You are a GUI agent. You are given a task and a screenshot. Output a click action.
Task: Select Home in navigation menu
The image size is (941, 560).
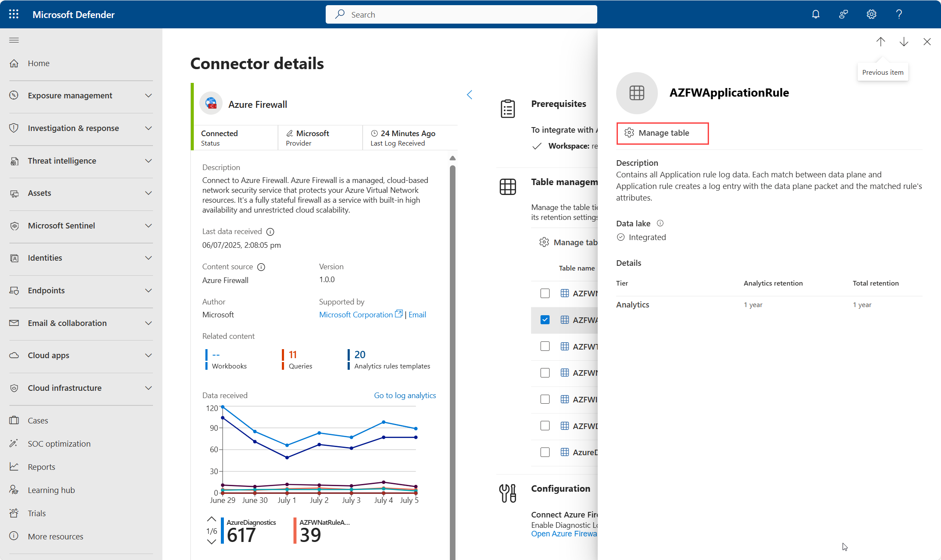pos(39,63)
